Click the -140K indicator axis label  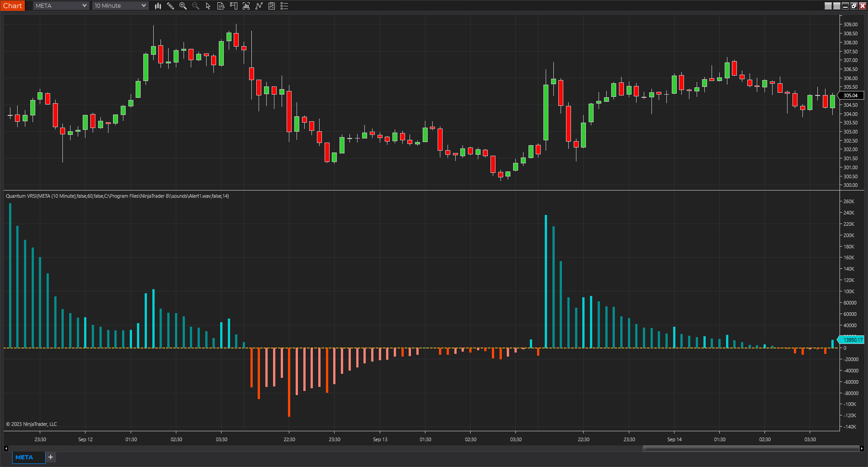point(850,427)
